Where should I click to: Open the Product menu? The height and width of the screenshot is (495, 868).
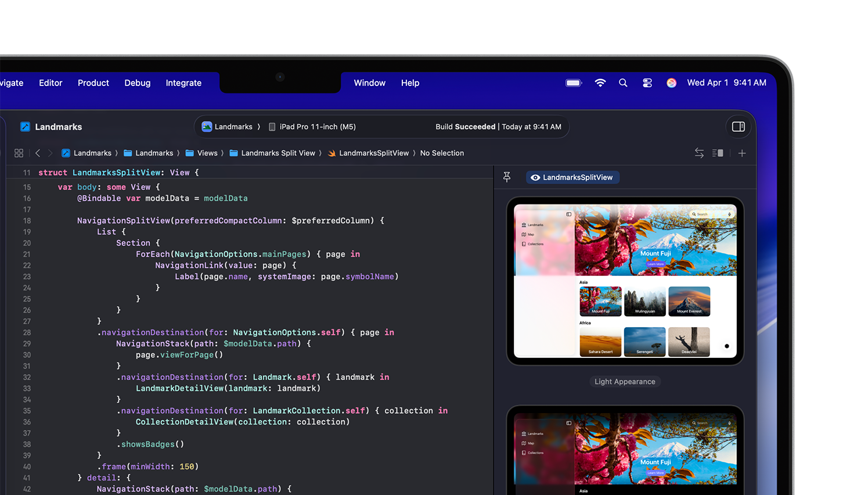[93, 83]
